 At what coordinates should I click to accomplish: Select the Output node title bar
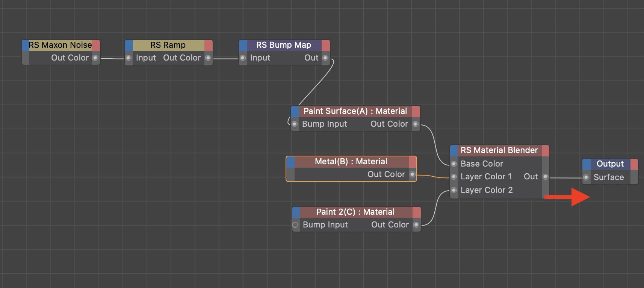610,164
